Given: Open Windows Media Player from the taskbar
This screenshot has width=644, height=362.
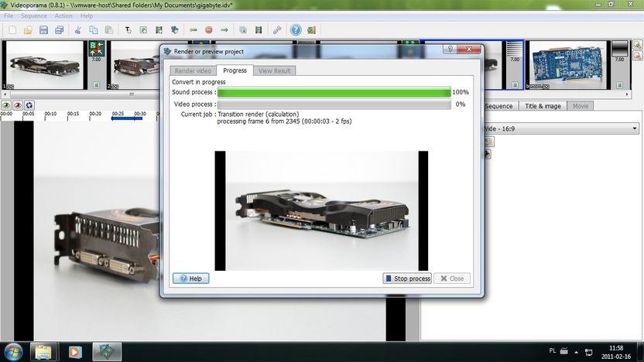Looking at the screenshot, I should coord(75,352).
